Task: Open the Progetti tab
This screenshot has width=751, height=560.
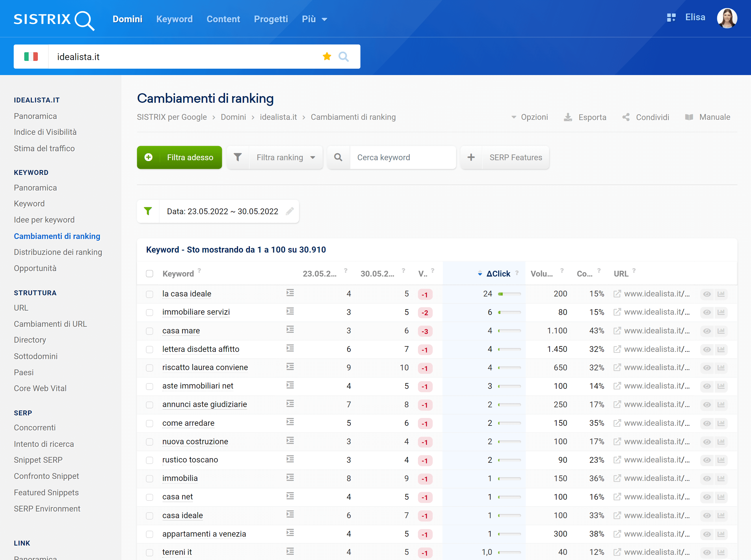Action: [271, 19]
